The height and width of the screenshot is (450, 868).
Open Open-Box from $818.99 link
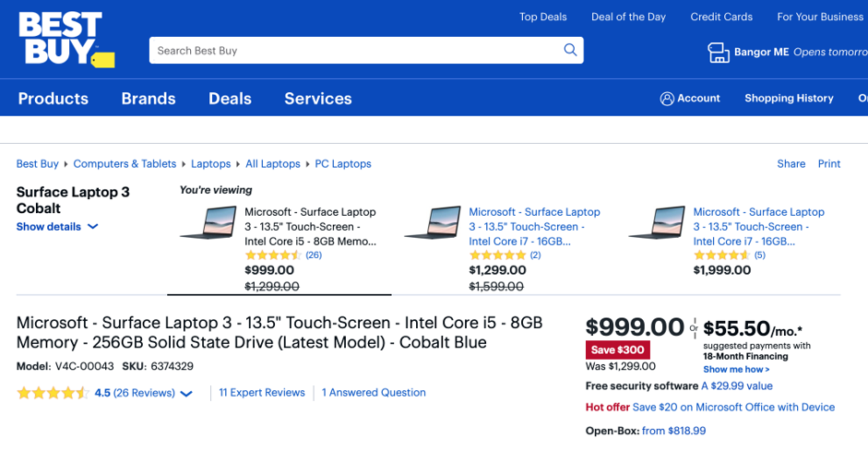[673, 431]
